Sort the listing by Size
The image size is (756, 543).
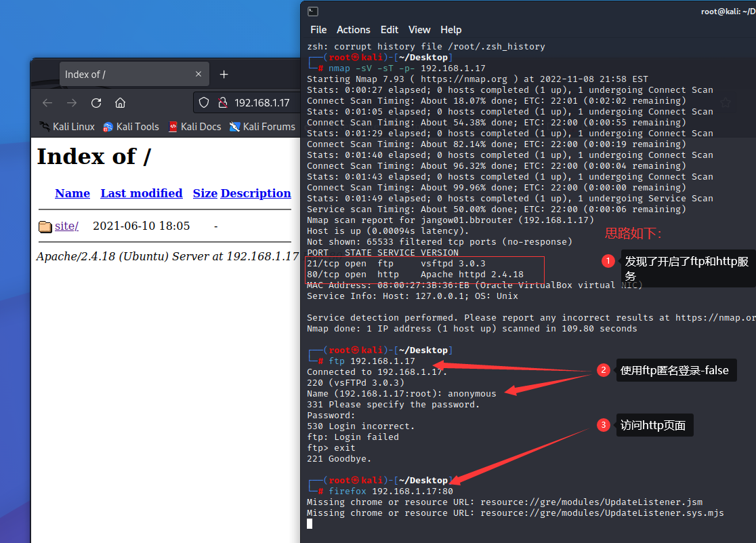[205, 193]
